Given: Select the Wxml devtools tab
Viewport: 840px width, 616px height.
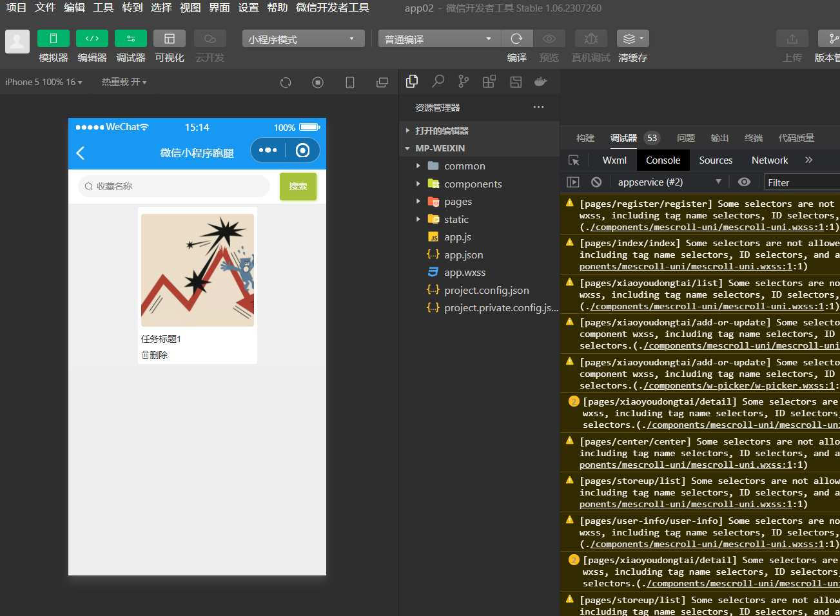Looking at the screenshot, I should (614, 160).
